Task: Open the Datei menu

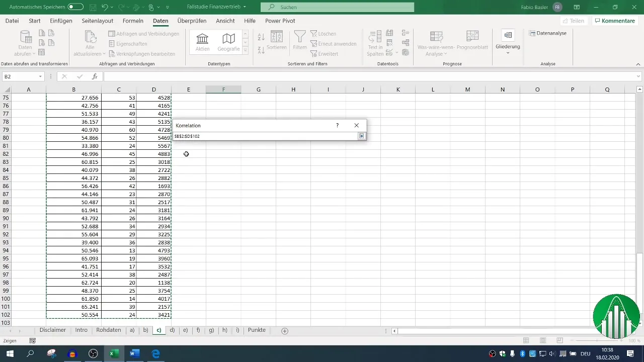Action: (12, 21)
